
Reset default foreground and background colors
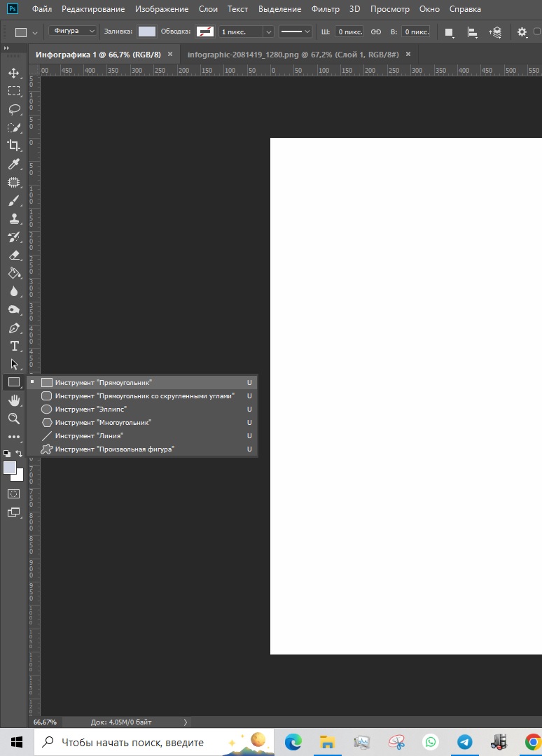(7, 454)
